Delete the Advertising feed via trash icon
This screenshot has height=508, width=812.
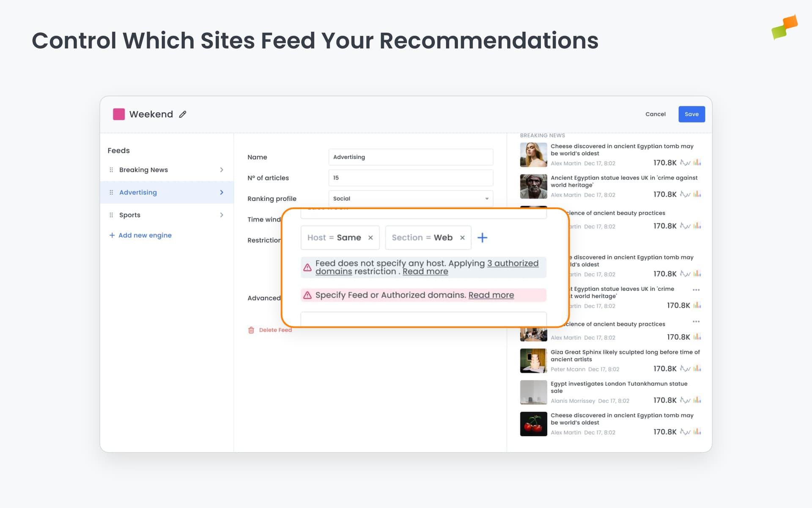(251, 330)
